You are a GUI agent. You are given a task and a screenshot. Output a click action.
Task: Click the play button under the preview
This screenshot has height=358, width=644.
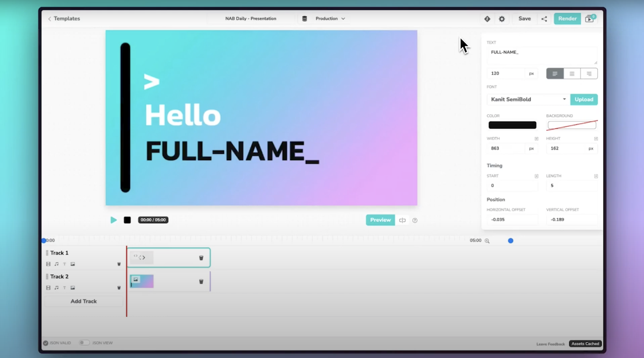113,220
